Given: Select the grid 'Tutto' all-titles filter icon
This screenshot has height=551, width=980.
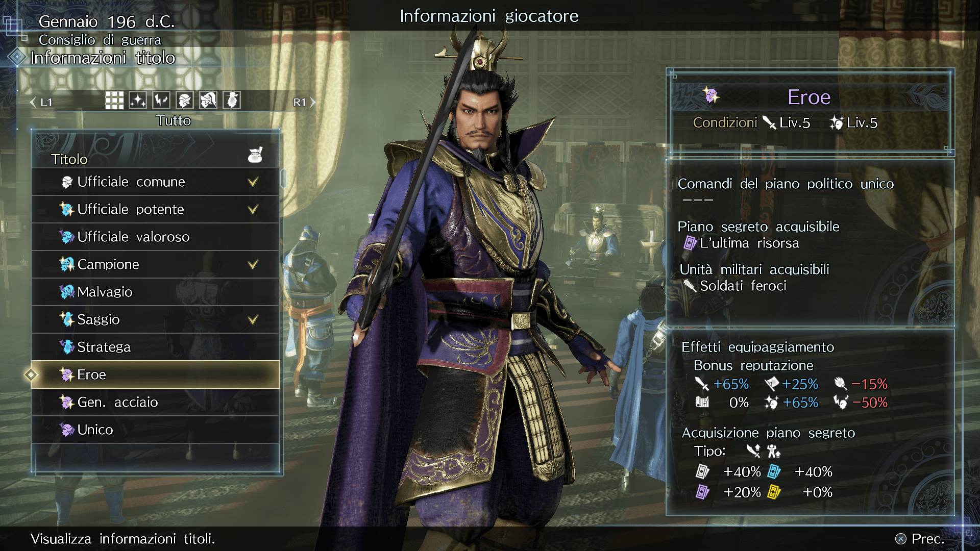Looking at the screenshot, I should coord(114,101).
